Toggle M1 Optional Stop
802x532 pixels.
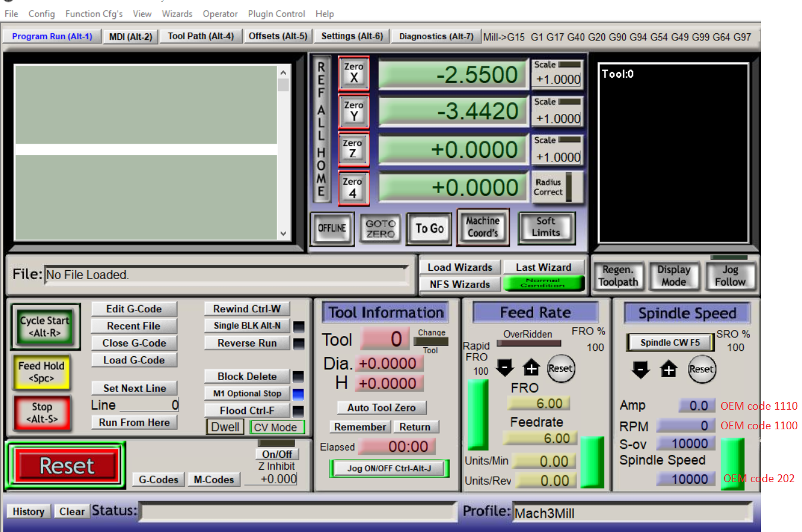[x=247, y=394]
